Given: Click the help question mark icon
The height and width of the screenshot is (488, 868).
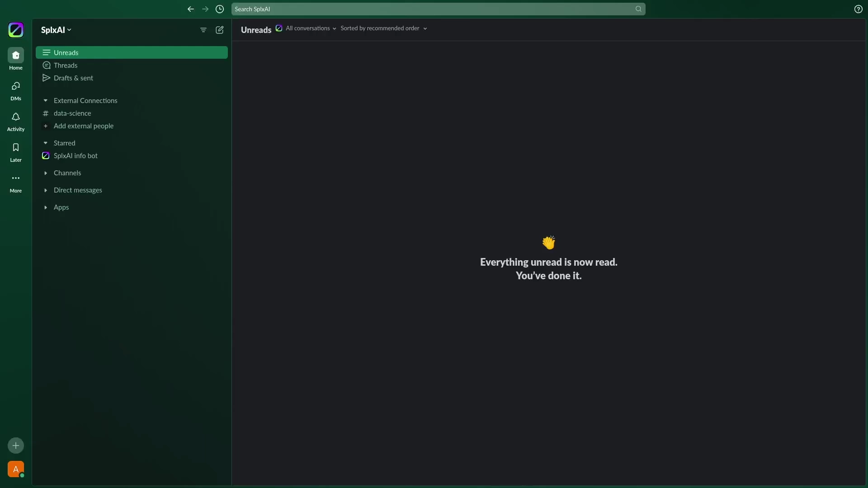Looking at the screenshot, I should [x=859, y=9].
